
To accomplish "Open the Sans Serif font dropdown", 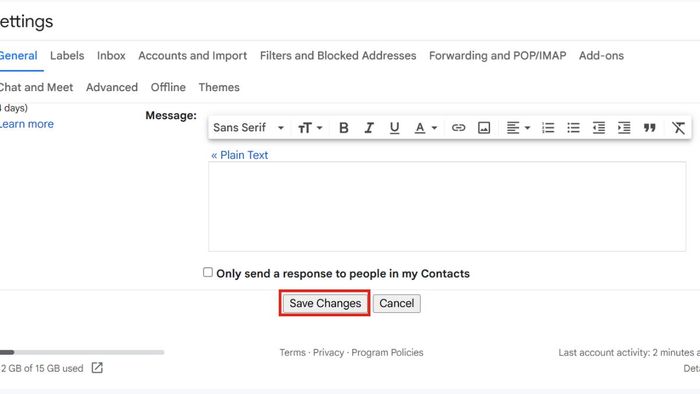I will tap(248, 128).
